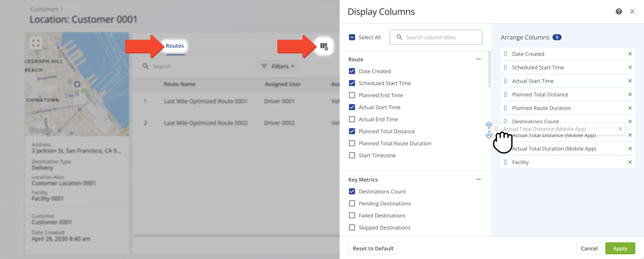The height and width of the screenshot is (259, 644).
Task: Grab the drag handle for Planned Route Duration
Action: [x=505, y=108]
